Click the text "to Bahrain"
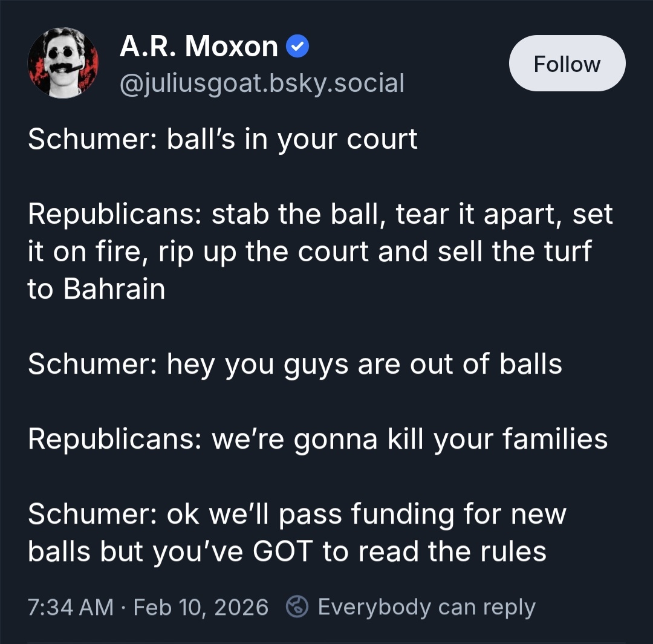653x644 pixels. pos(96,289)
